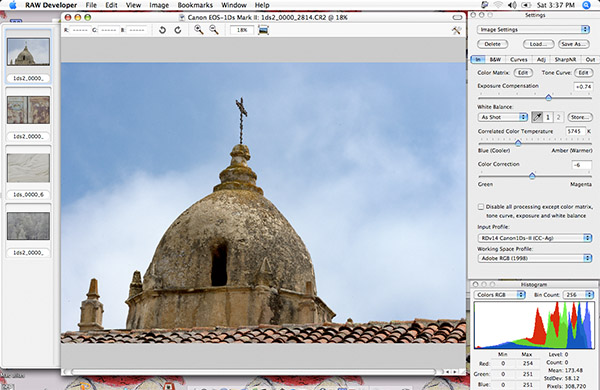
Task: Open Adobe RGB working space dropdown
Action: pyautogui.click(x=535, y=258)
